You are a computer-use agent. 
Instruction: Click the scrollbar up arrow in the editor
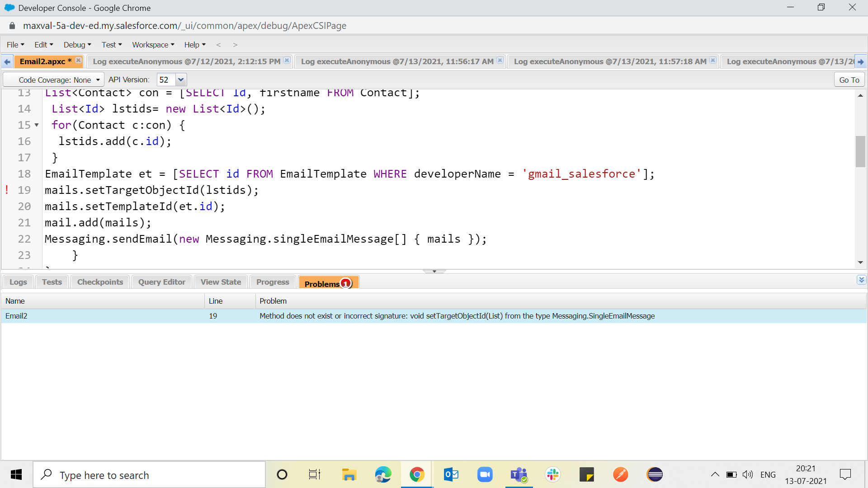coord(861,95)
